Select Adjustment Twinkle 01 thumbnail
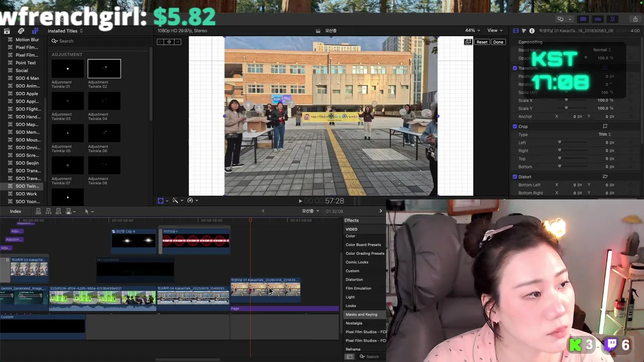Image resolution: width=644 pixels, height=362 pixels. [67, 69]
